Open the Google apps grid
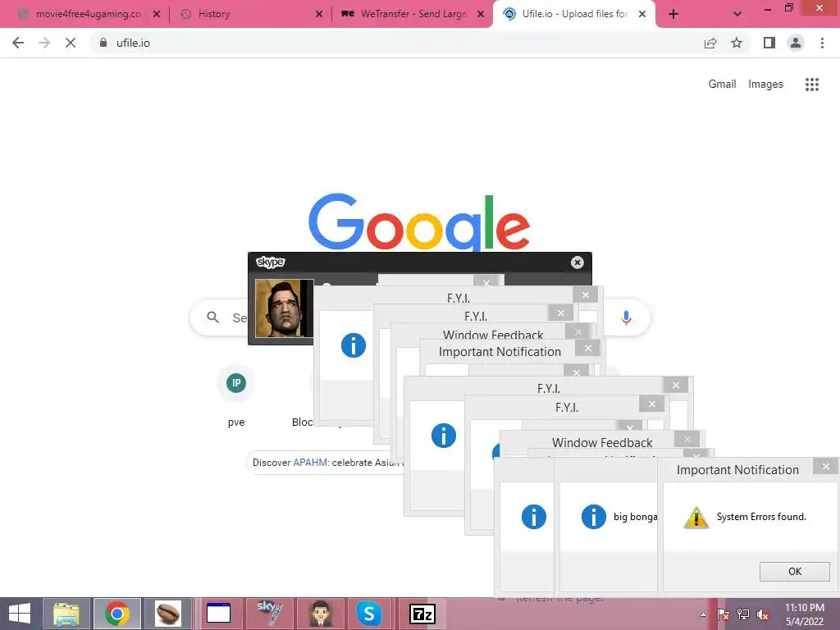This screenshot has height=630, width=840. 811,84
